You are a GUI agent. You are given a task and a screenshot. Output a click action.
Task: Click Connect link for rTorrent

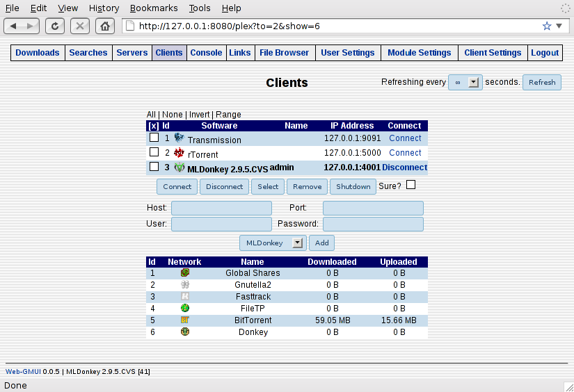405,153
